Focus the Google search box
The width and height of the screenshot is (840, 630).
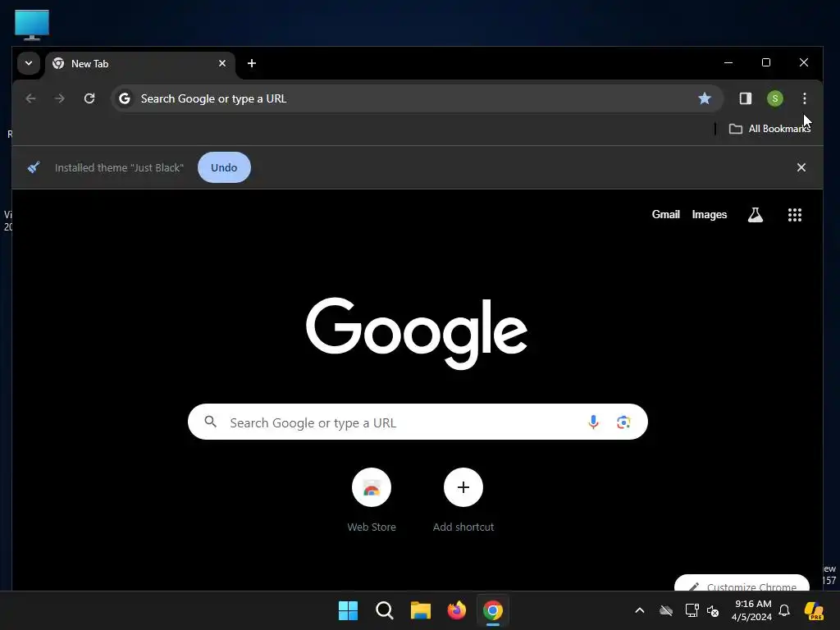point(418,422)
